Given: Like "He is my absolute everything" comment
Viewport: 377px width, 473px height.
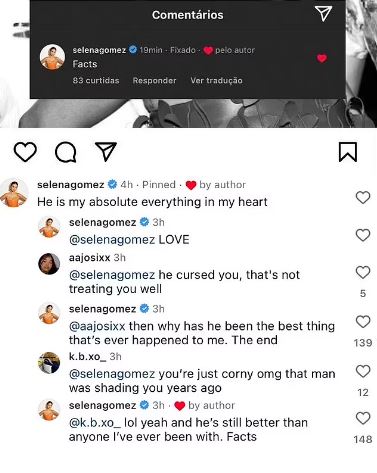Looking at the screenshot, I should coord(363,198).
